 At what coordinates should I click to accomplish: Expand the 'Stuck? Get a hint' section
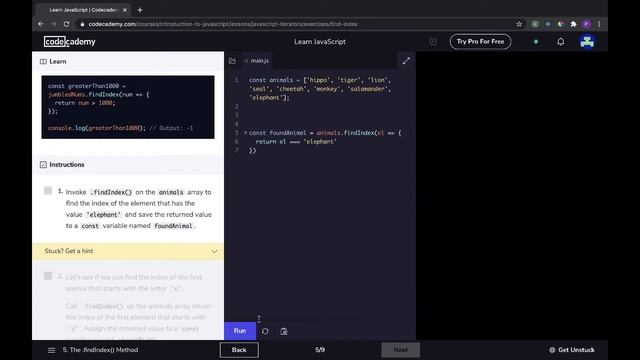pyautogui.click(x=128, y=251)
